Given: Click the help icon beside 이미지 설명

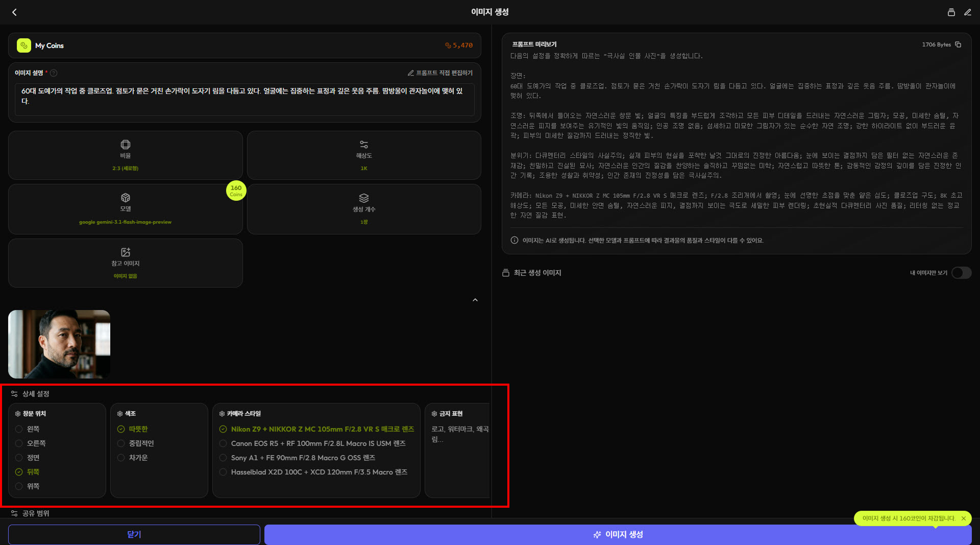Looking at the screenshot, I should 54,73.
